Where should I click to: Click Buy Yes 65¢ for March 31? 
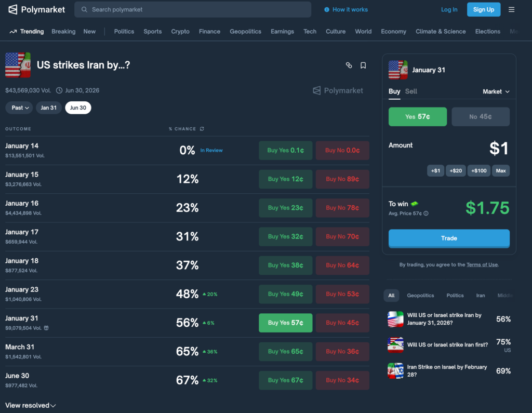click(x=285, y=351)
